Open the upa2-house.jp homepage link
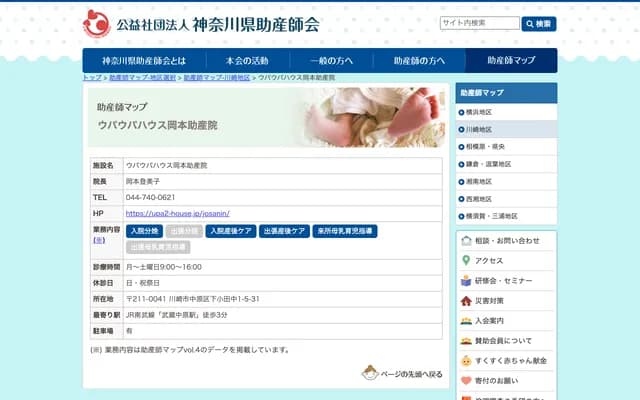The width and height of the screenshot is (640, 400). [x=175, y=213]
